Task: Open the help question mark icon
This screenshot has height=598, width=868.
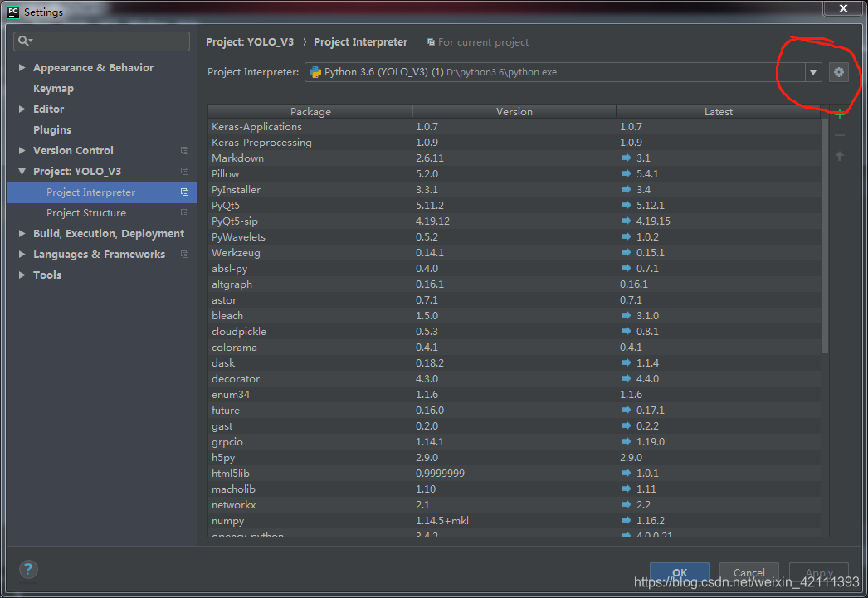Action: [28, 569]
